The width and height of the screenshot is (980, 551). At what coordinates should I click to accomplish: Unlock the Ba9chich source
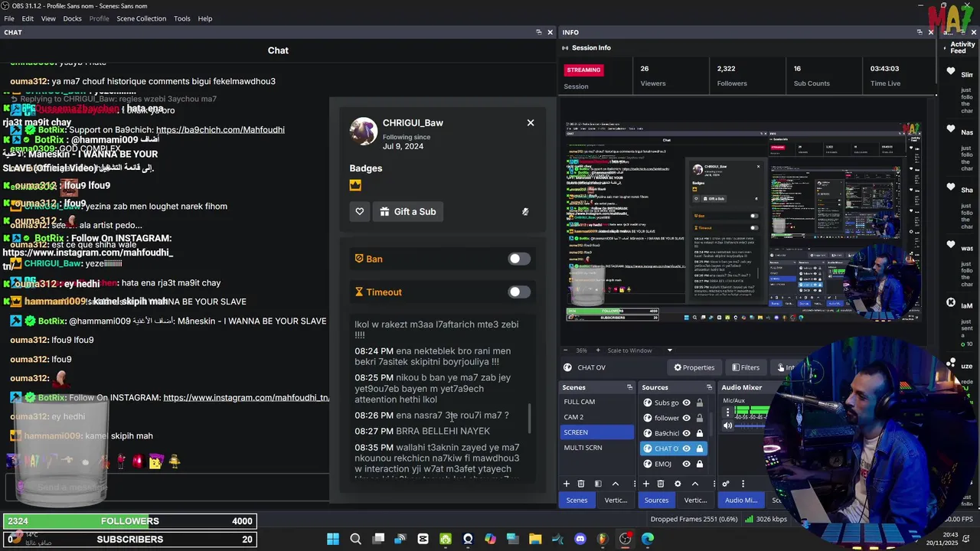pos(699,433)
